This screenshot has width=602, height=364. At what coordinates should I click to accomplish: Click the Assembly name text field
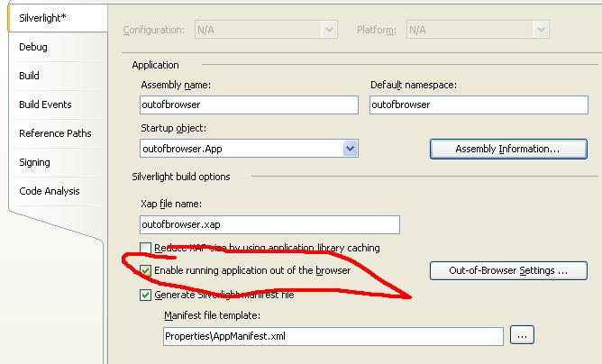249,105
